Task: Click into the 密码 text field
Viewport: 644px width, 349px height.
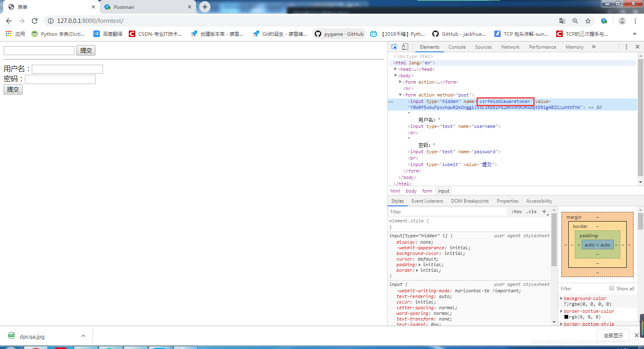Action: pos(60,79)
